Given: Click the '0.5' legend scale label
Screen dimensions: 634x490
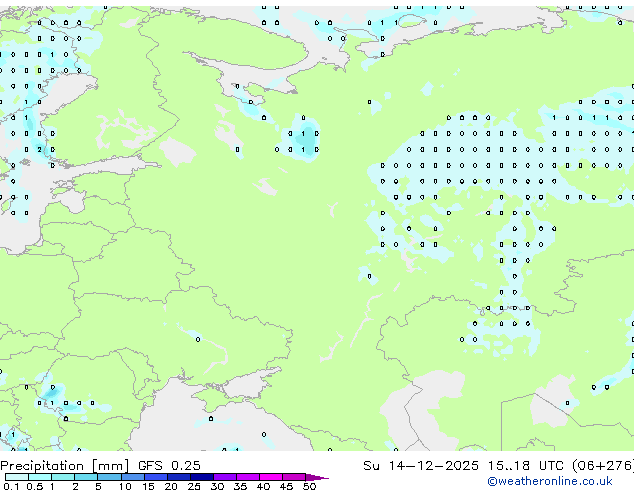Looking at the screenshot, I should click(35, 486).
